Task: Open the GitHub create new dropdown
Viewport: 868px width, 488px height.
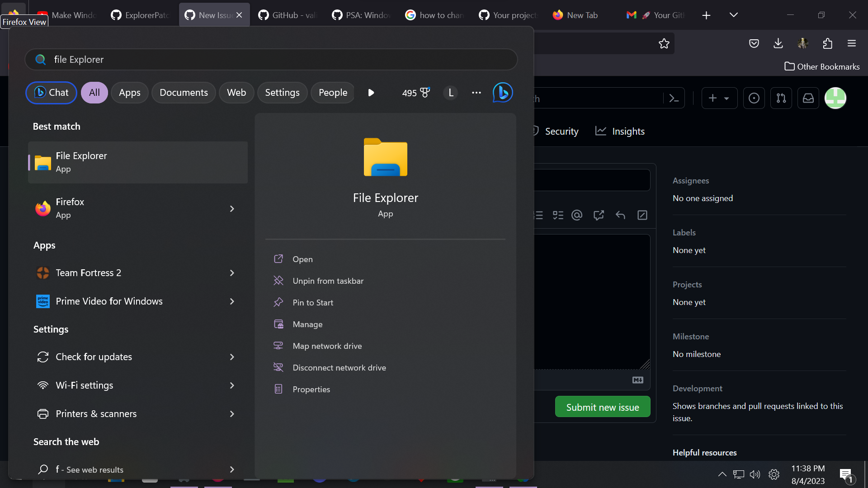Action: pos(719,98)
